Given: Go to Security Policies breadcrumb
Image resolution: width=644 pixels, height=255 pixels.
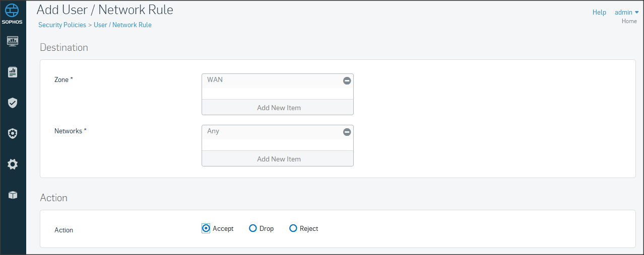Looking at the screenshot, I should point(62,25).
